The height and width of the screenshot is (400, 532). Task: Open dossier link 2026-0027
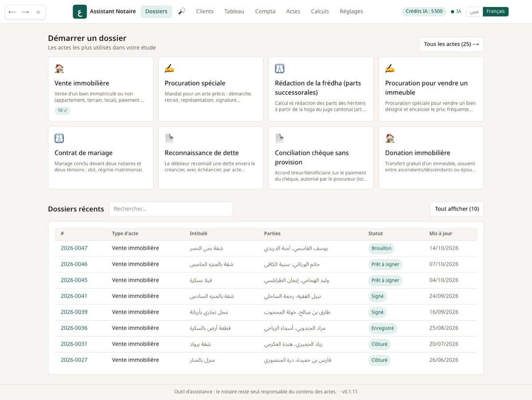[x=74, y=360]
